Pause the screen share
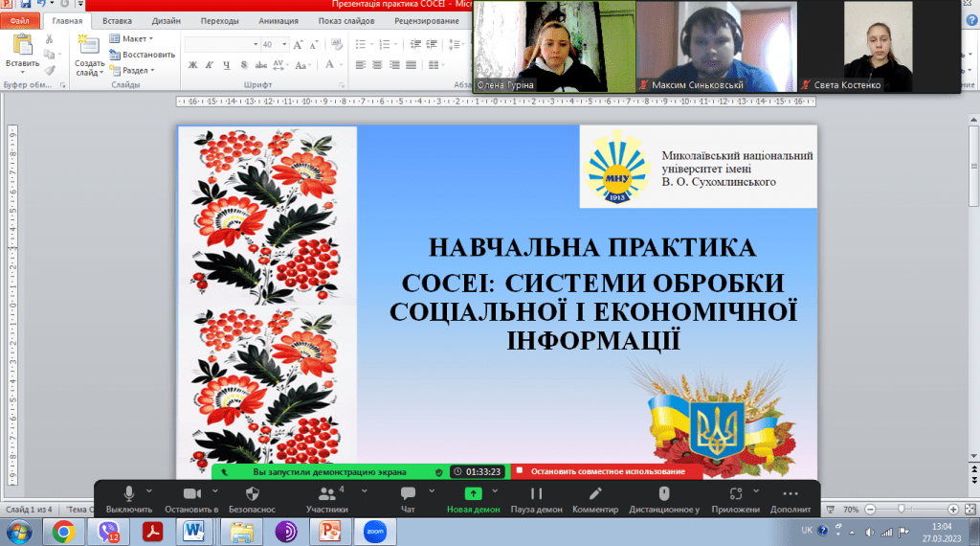Screen dimensions: 980x546 pos(536,494)
